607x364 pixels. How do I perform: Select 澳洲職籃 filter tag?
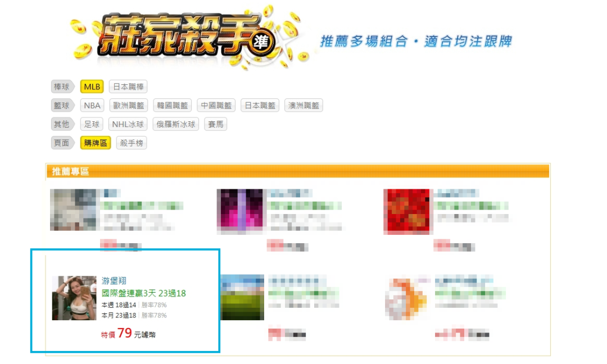coord(303,105)
